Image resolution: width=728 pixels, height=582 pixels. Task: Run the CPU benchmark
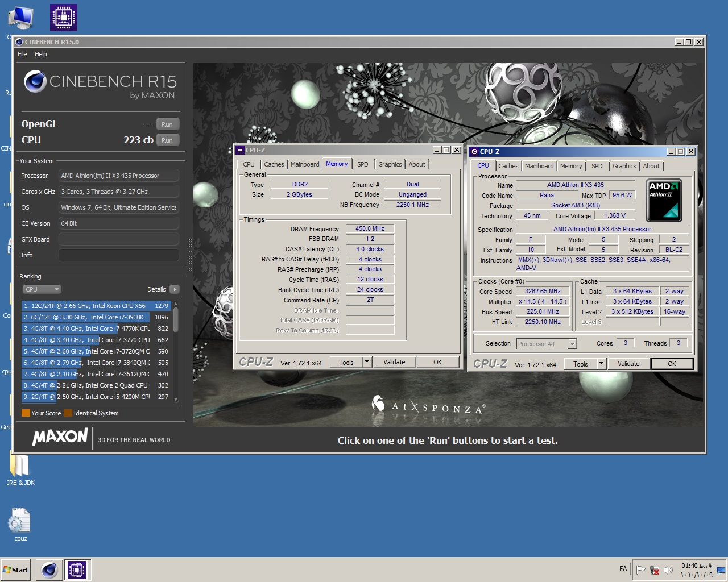point(167,140)
